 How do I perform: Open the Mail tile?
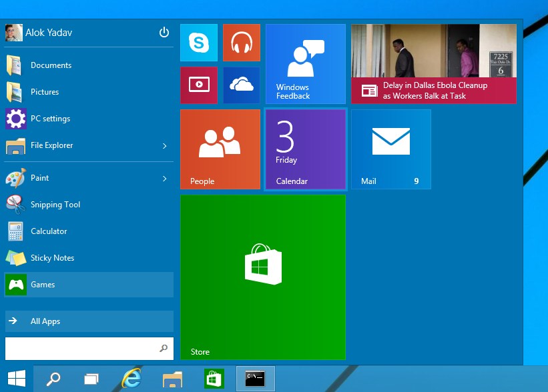[x=390, y=149]
